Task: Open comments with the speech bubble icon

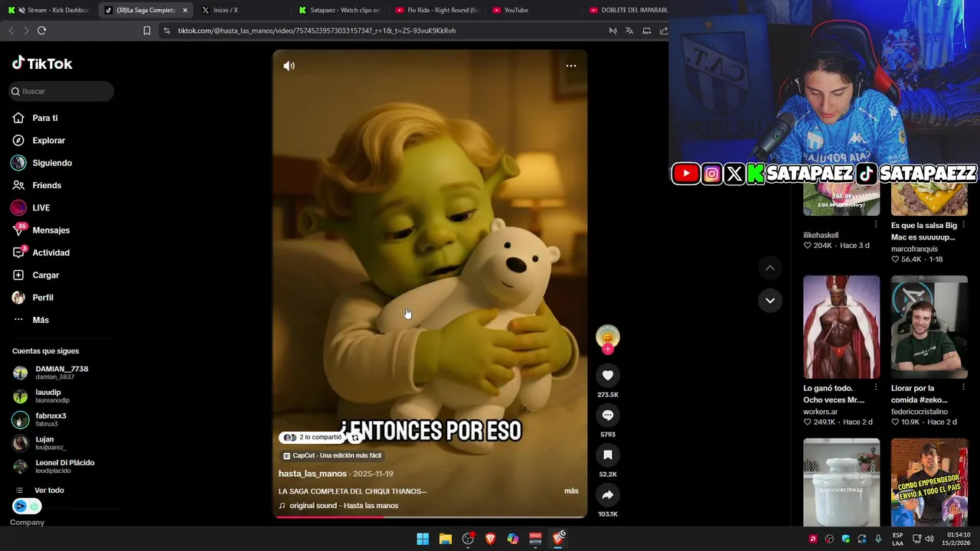Action: click(608, 415)
